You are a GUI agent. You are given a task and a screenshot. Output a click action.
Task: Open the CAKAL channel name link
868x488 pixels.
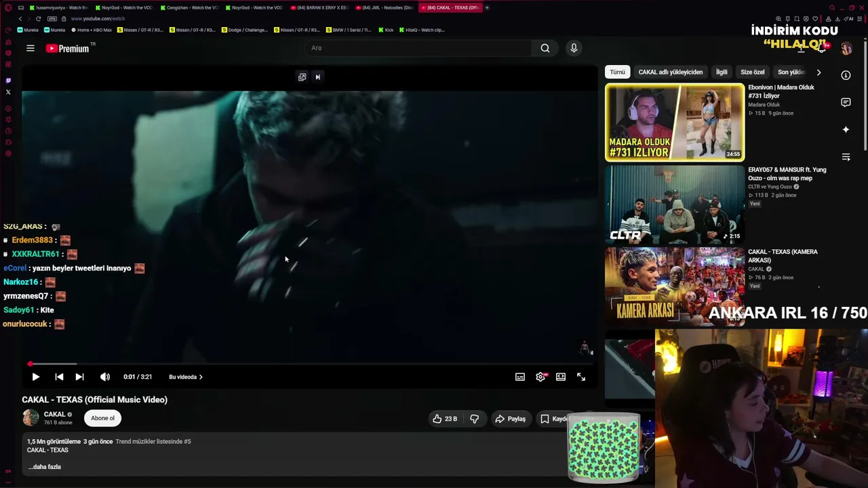pyautogui.click(x=55, y=414)
